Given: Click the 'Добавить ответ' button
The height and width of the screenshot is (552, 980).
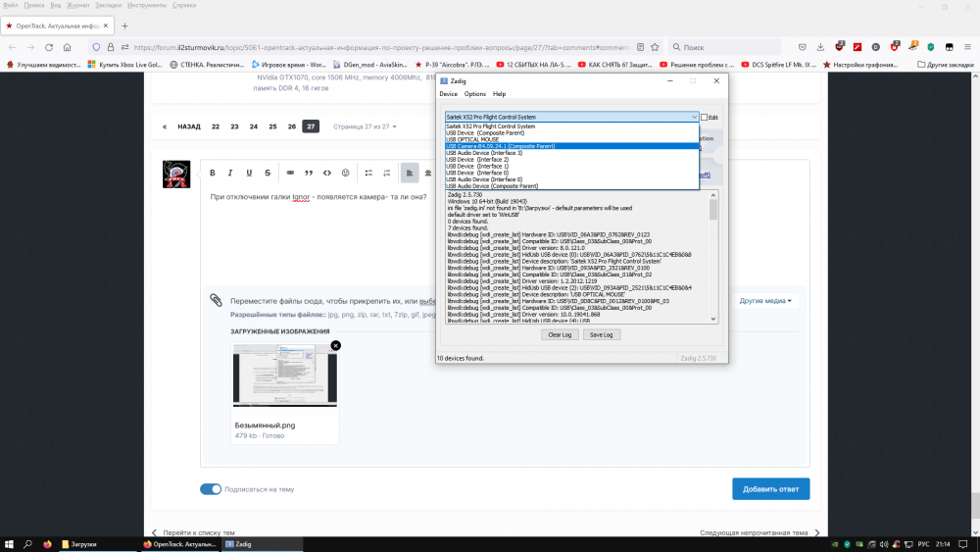Looking at the screenshot, I should pos(770,489).
